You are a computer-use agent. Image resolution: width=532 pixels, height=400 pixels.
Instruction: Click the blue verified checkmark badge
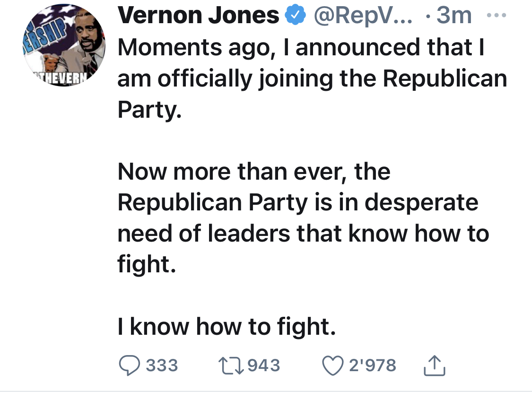tap(295, 15)
